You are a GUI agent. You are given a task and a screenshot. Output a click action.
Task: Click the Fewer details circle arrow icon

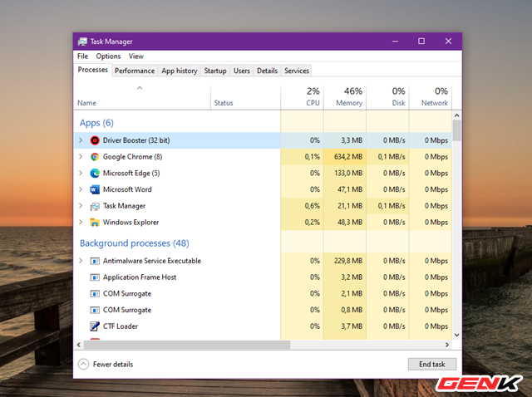click(x=83, y=364)
